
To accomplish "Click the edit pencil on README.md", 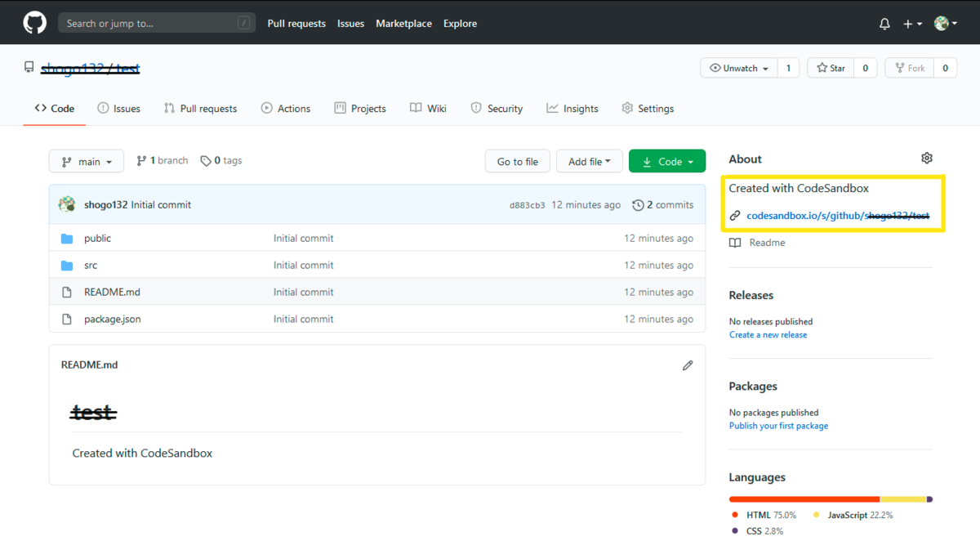I will tap(688, 365).
